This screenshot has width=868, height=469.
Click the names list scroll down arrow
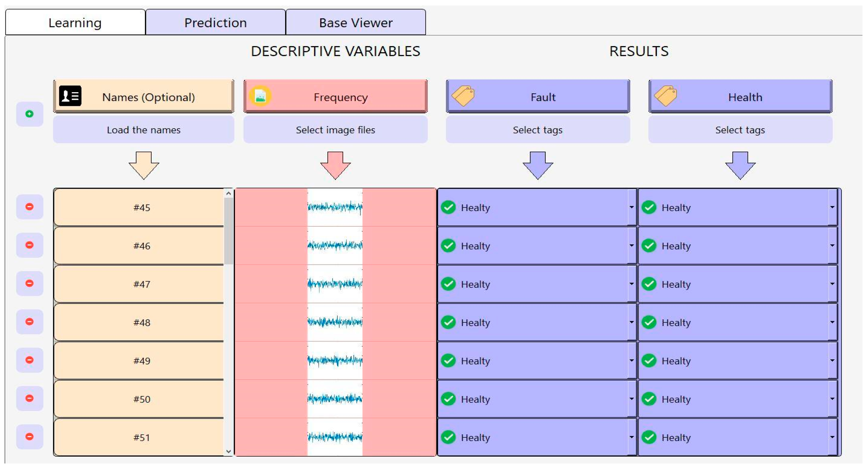[x=229, y=451]
